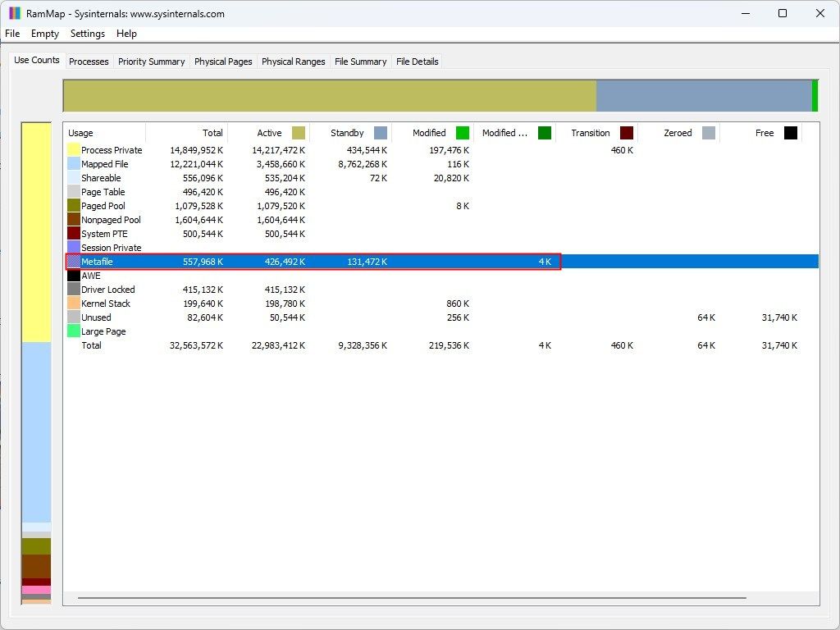Minimize the RamMap window
Viewport: 840px width, 630px height.
[x=745, y=13]
